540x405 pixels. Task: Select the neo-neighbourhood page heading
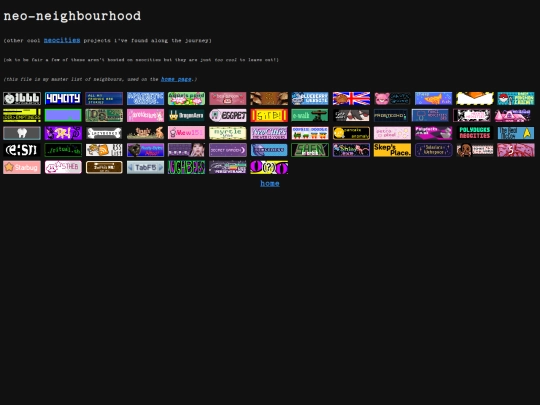pos(72,16)
